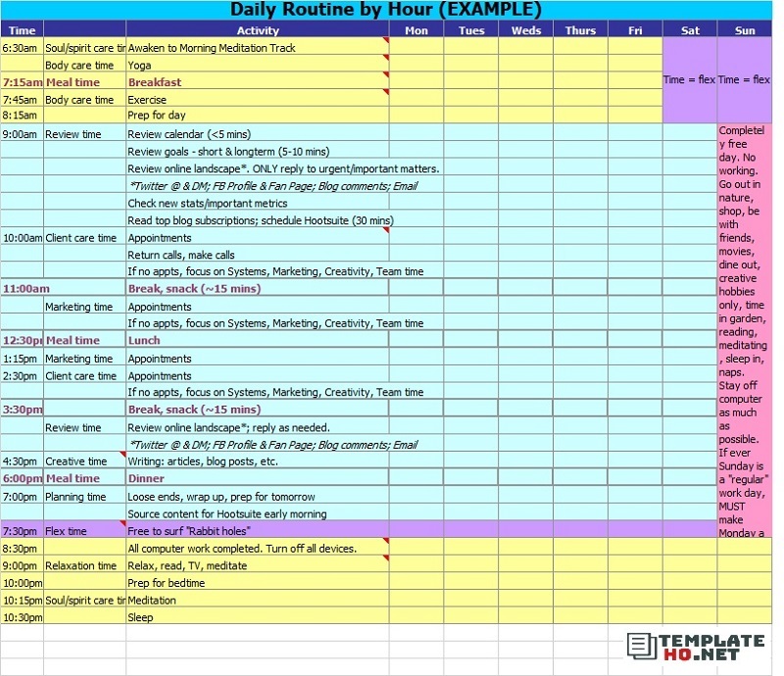
Task: Click the TemplateHo.net document logo icon
Action: [641, 646]
